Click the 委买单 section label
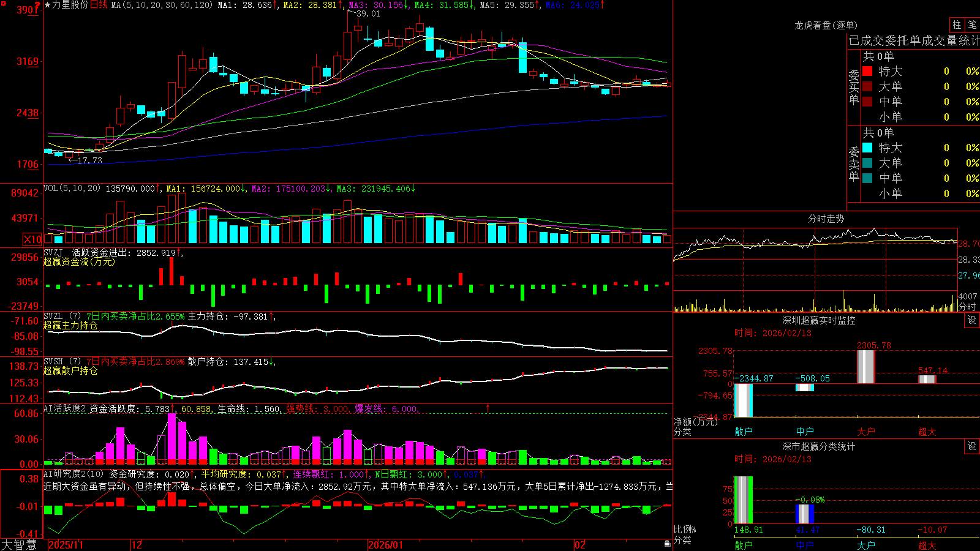The image size is (980, 551). 854,87
